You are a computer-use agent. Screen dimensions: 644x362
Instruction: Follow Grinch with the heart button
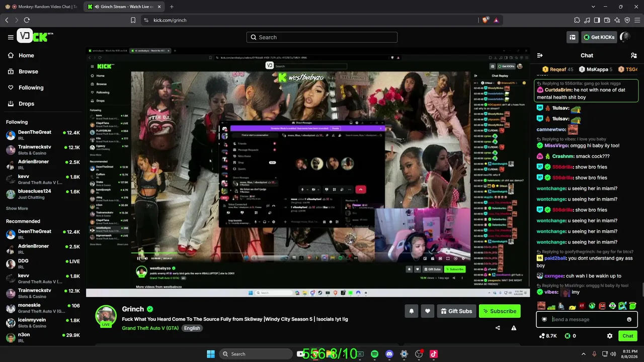tap(428, 311)
